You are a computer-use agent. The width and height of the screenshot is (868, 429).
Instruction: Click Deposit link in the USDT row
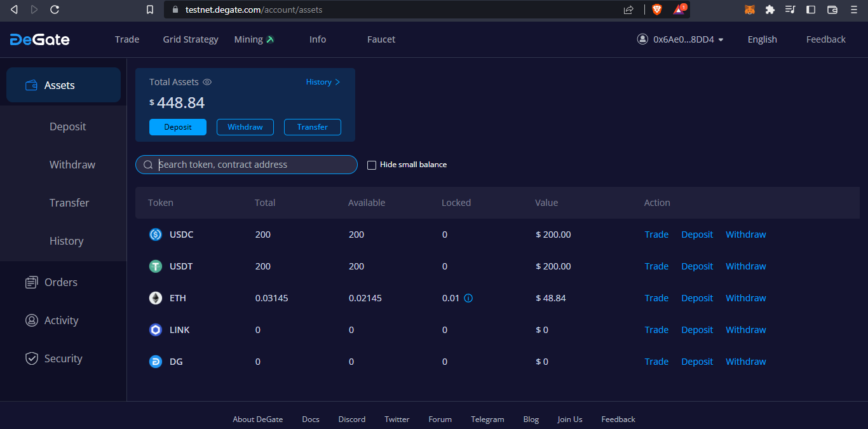[697, 266]
